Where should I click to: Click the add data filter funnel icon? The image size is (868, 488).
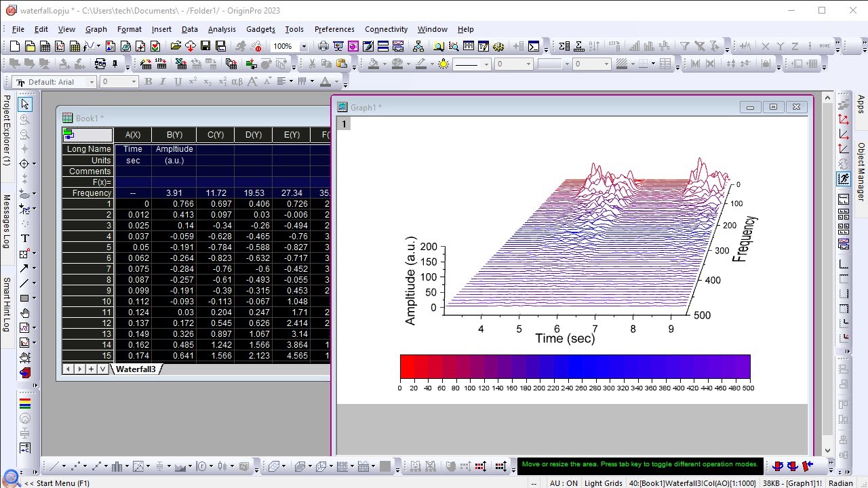685,46
